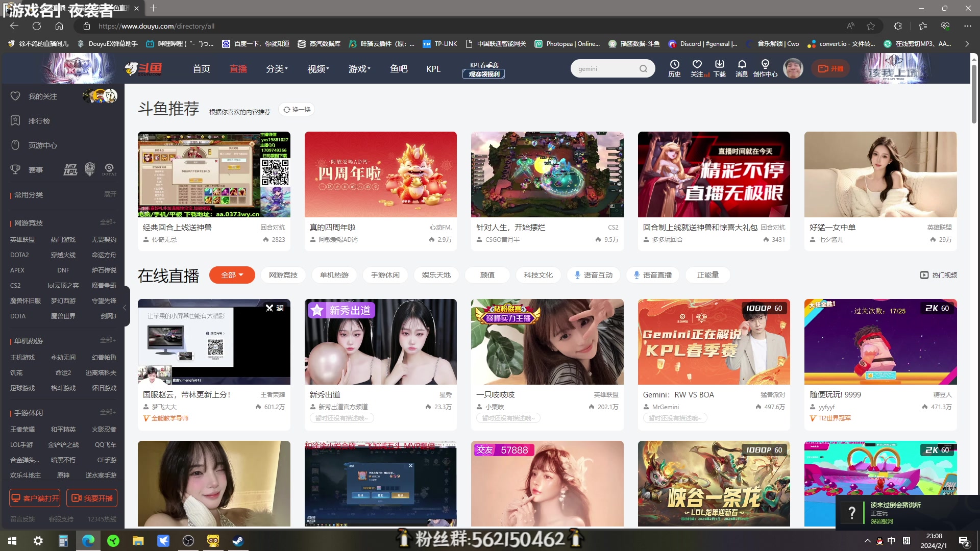Click 我要开播 button in sidebar

pyautogui.click(x=92, y=498)
